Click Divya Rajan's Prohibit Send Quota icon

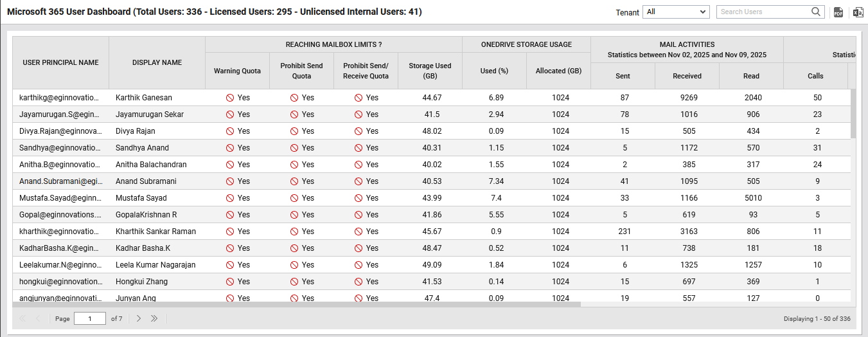coord(294,131)
